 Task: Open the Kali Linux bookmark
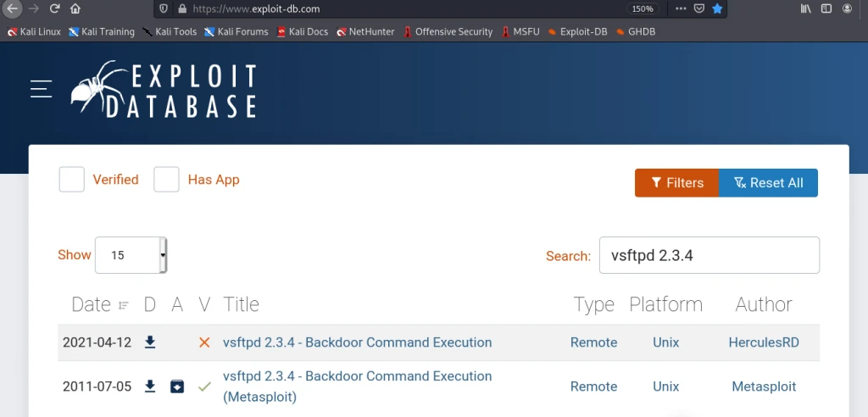(x=34, y=31)
